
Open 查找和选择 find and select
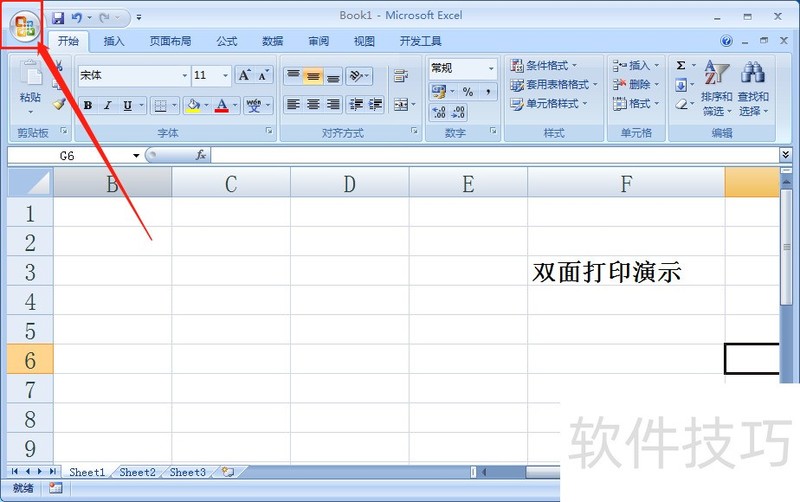(753, 88)
